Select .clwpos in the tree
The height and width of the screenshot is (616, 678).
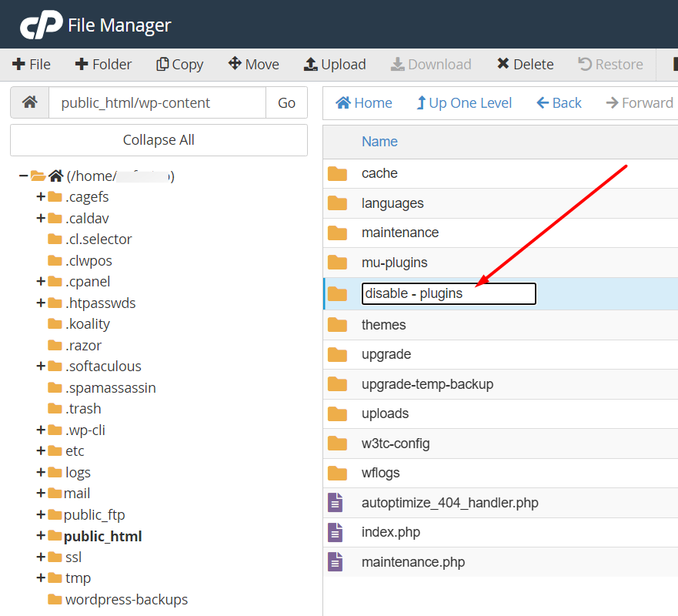click(89, 261)
